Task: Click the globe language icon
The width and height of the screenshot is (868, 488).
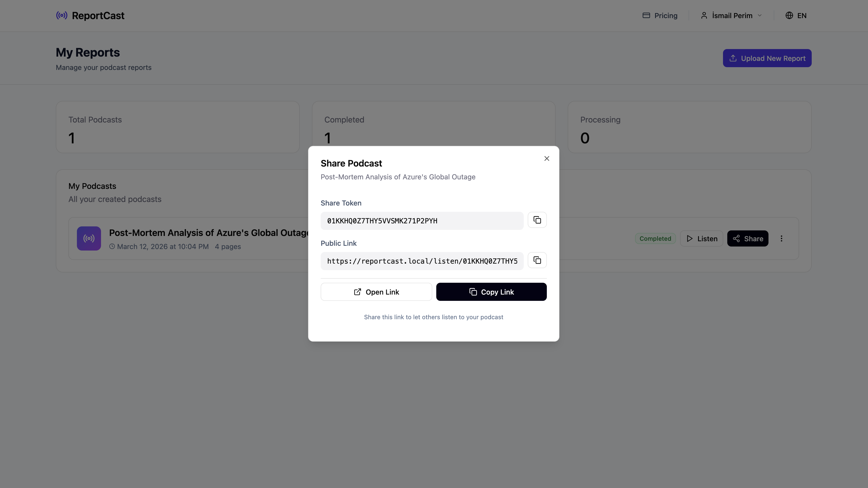Action: (789, 16)
